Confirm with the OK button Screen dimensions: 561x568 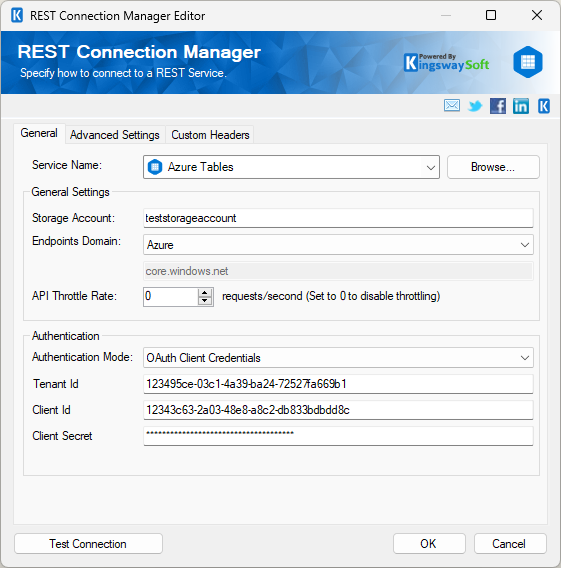click(429, 544)
